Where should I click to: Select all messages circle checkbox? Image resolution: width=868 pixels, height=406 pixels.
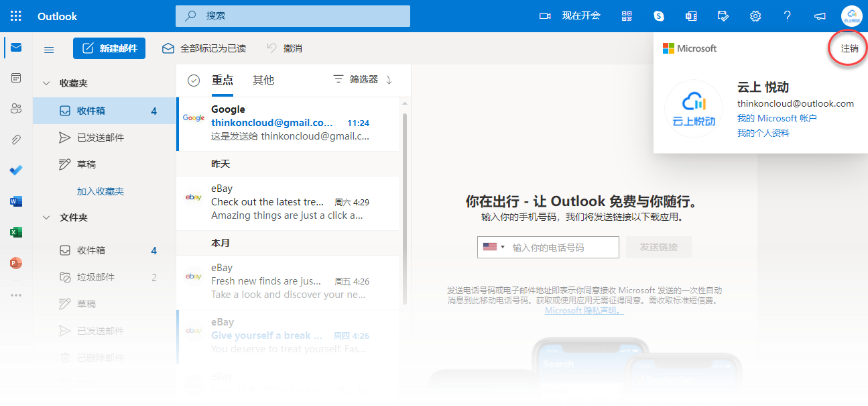(194, 81)
